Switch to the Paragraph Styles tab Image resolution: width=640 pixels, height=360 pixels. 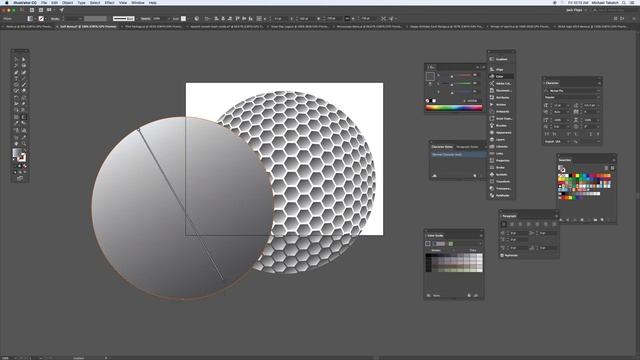point(467,147)
